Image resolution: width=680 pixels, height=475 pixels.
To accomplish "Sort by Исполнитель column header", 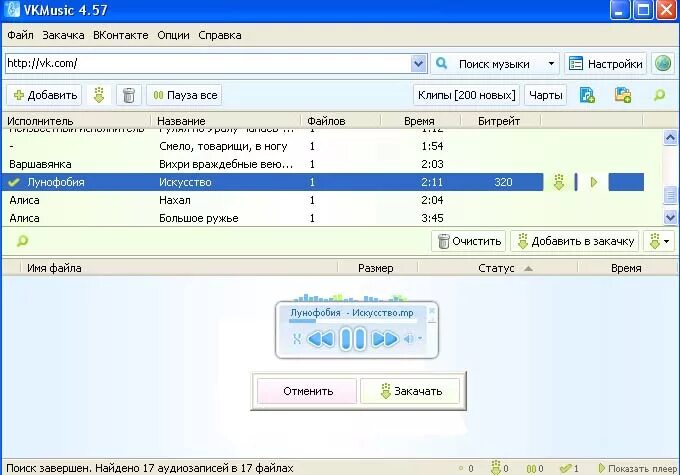I will click(x=77, y=121).
